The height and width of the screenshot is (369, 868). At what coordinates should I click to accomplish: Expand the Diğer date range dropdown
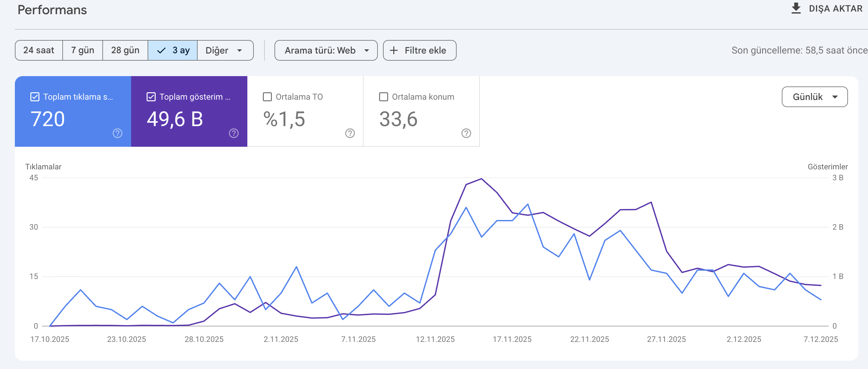point(225,51)
